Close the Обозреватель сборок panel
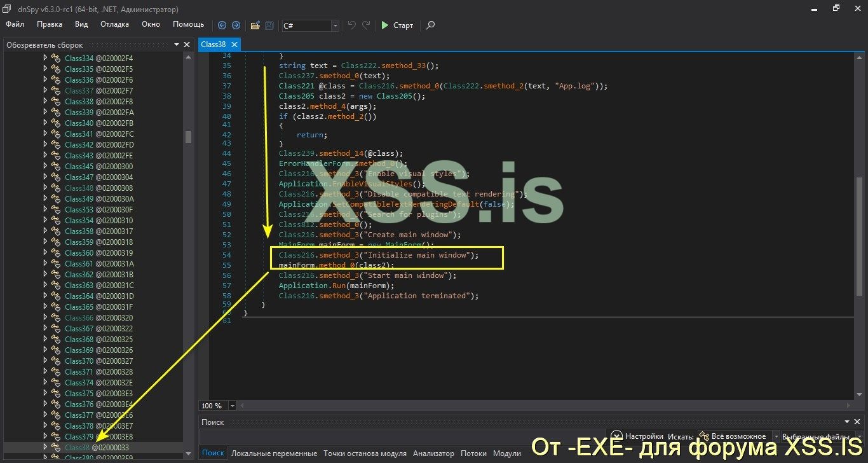Image resolution: width=868 pixels, height=463 pixels. click(x=187, y=45)
